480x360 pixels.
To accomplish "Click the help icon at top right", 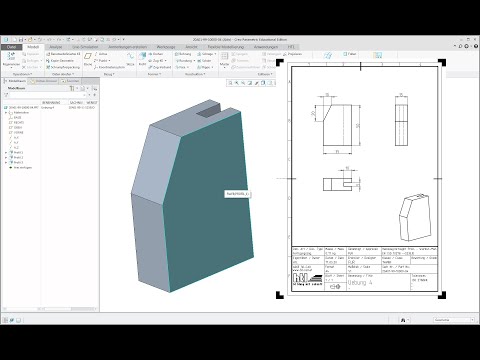I will (x=476, y=46).
